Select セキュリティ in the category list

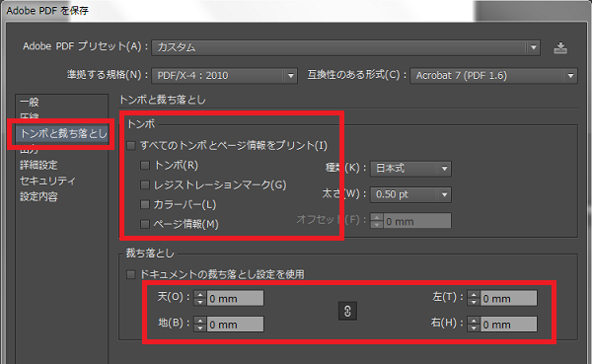point(47,181)
